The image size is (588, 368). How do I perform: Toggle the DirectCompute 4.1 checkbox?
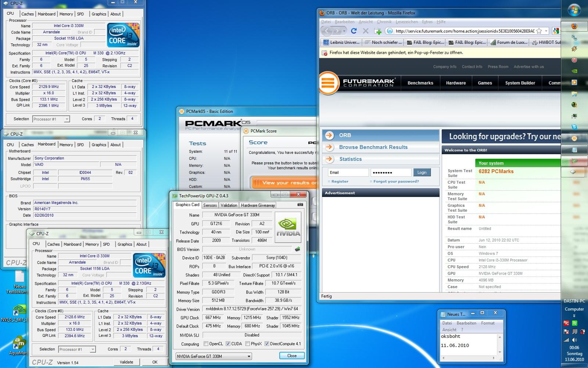coord(267,344)
